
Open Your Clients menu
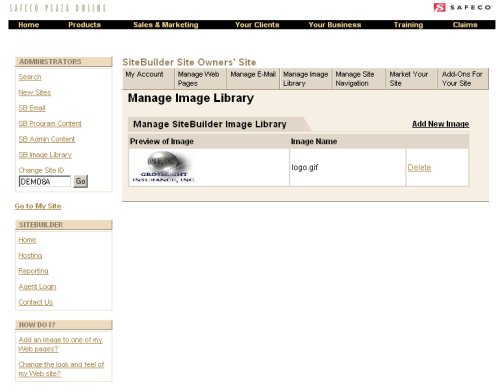257,25
